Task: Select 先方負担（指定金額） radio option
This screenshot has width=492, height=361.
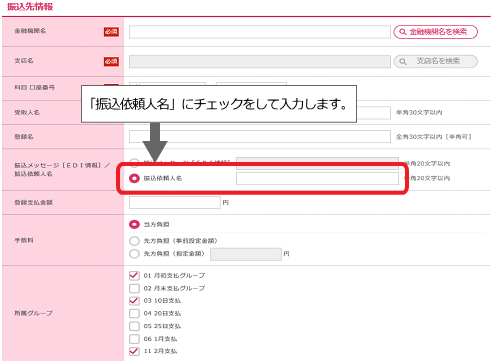Action: (134, 254)
